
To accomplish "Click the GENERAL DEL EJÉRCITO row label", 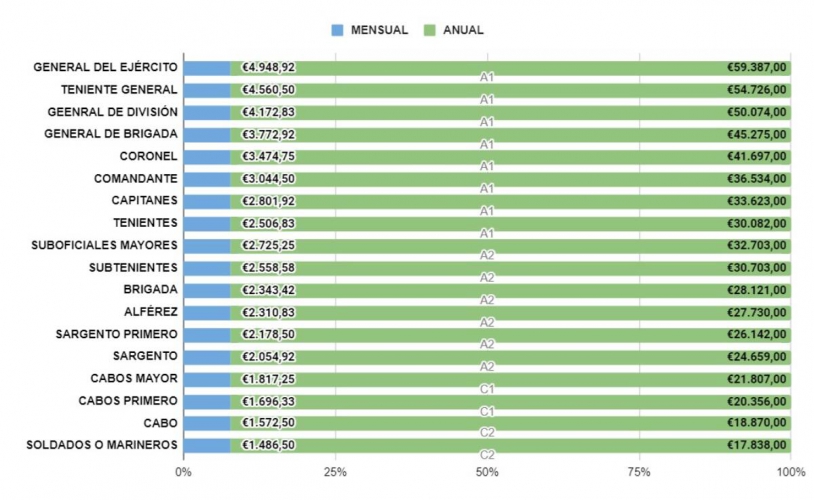I will point(105,68).
